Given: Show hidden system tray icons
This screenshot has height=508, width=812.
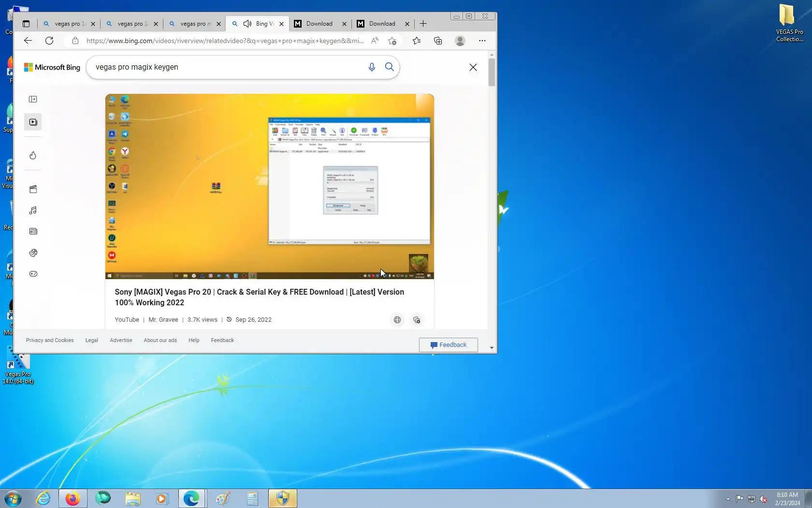Looking at the screenshot, I should 728,499.
